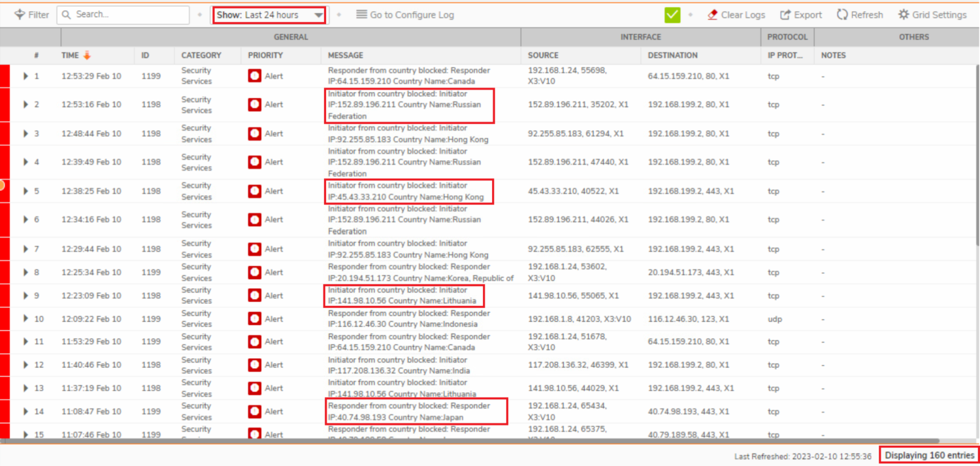
Task: Expand log entry row 2
Action: pos(25,105)
